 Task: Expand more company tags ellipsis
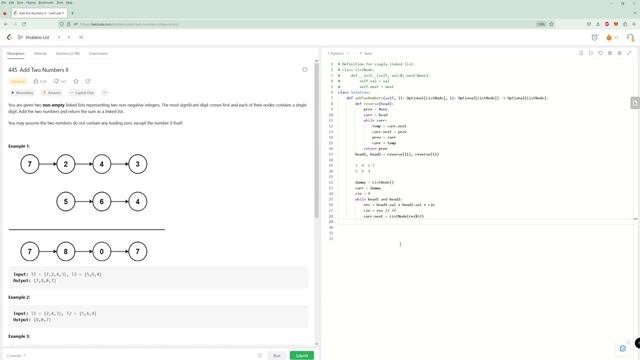coord(104,93)
